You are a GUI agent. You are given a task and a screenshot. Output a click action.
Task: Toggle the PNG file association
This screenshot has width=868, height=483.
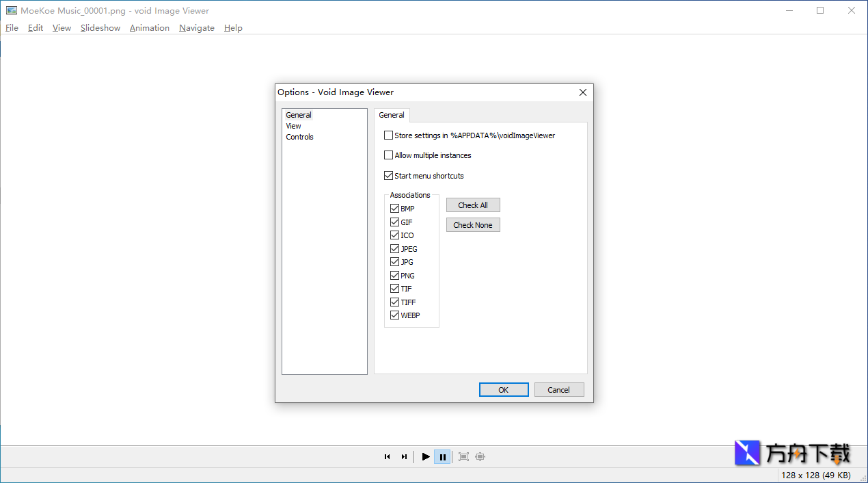[x=395, y=276]
